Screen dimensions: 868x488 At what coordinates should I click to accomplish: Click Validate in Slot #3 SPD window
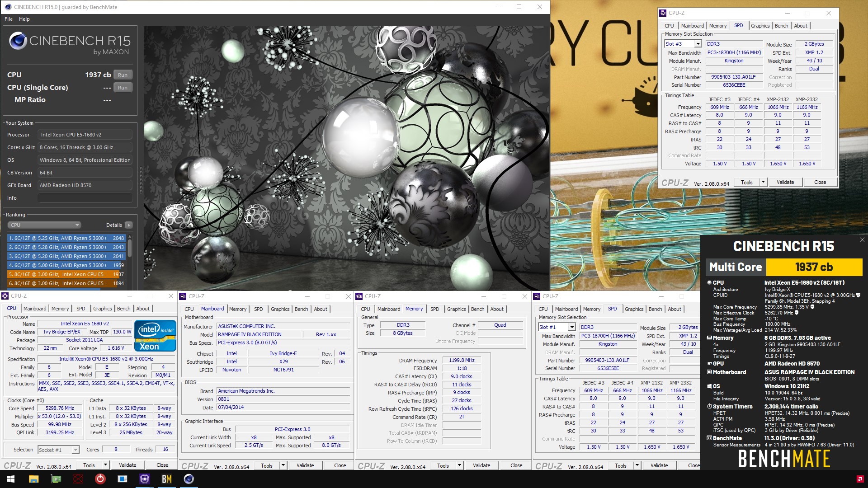pos(785,182)
